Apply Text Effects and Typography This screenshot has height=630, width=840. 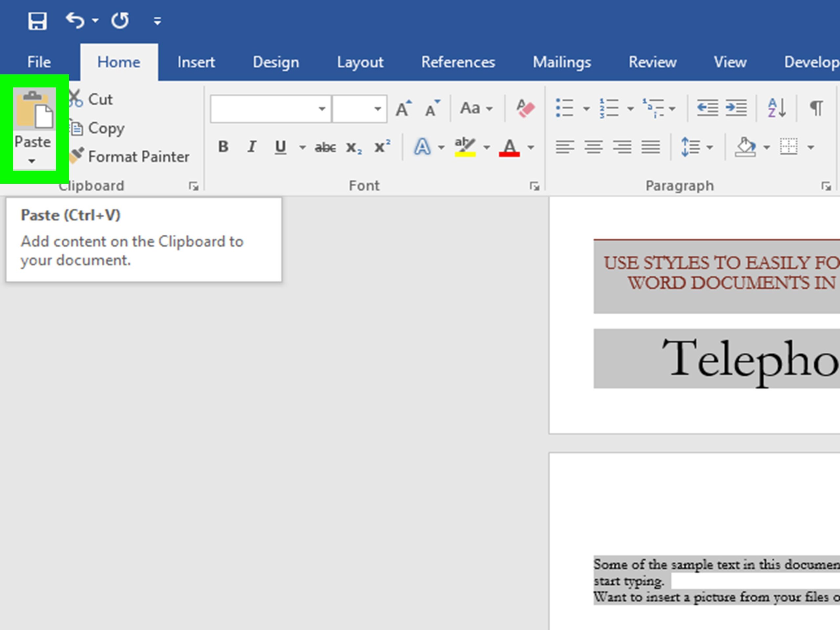[x=422, y=147]
